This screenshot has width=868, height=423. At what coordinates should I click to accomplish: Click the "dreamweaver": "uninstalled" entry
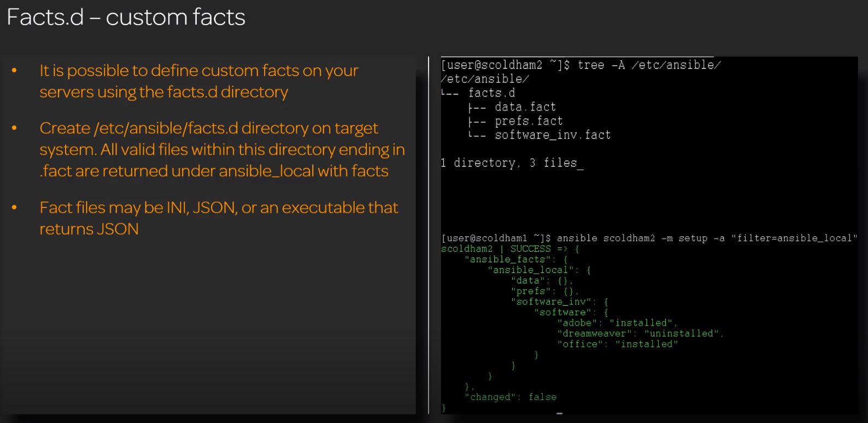pos(640,334)
